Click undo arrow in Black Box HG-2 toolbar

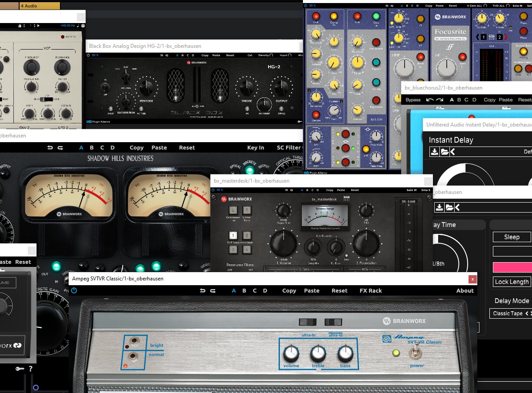point(161,55)
